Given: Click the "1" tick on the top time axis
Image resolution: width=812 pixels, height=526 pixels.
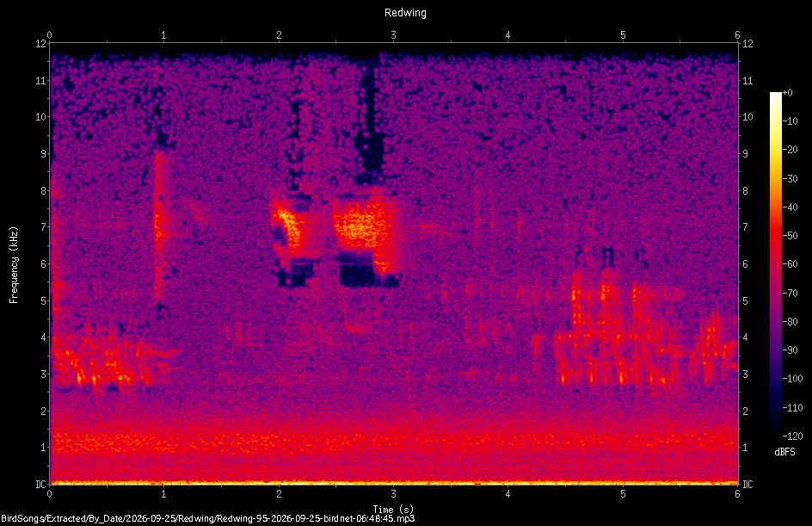Looking at the screenshot, I should [163, 35].
